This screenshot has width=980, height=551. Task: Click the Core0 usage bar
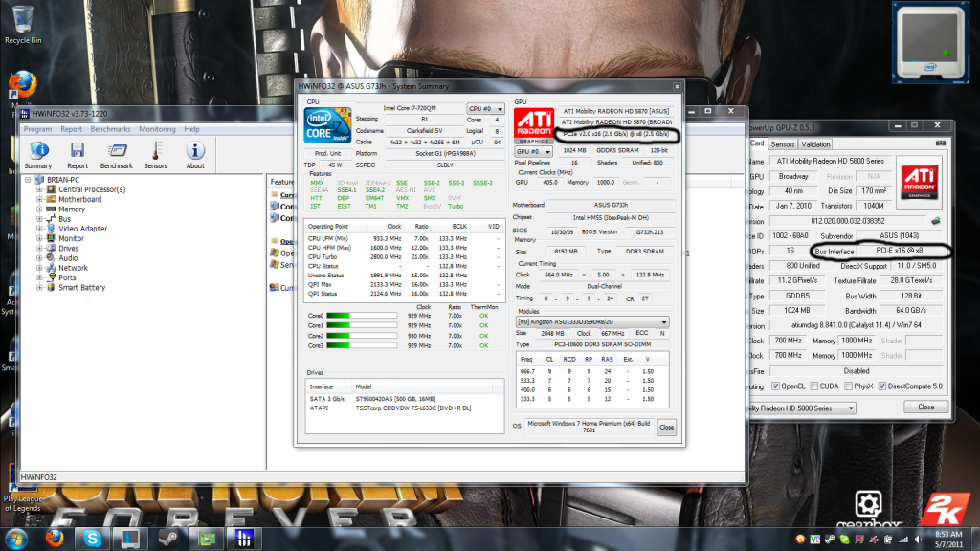pyautogui.click(x=362, y=316)
